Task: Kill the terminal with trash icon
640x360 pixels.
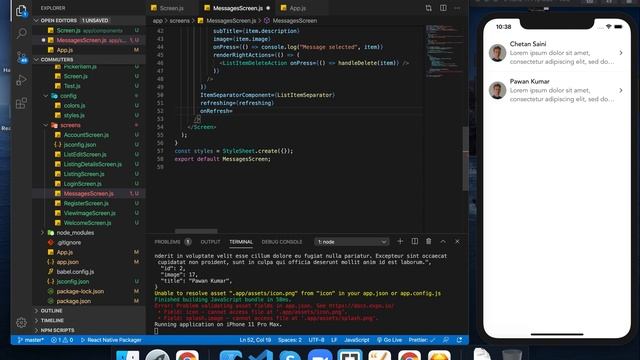Action: point(429,242)
